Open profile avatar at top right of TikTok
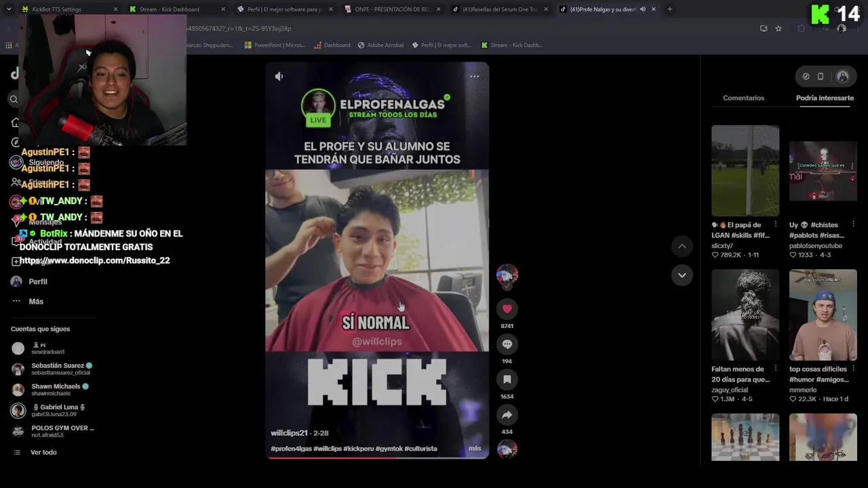The width and height of the screenshot is (868, 488). click(842, 77)
